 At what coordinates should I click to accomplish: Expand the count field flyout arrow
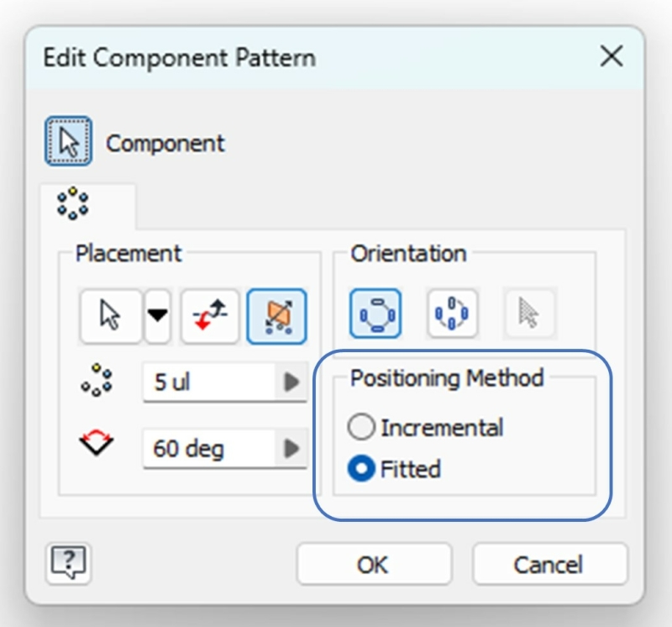point(291,382)
